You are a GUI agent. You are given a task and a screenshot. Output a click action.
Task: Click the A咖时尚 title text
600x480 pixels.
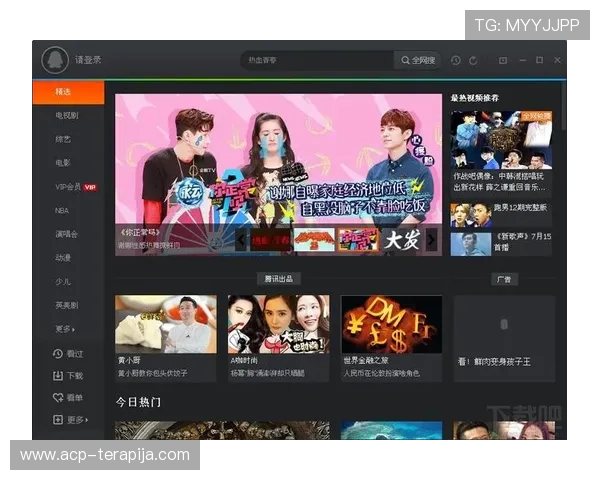(244, 360)
